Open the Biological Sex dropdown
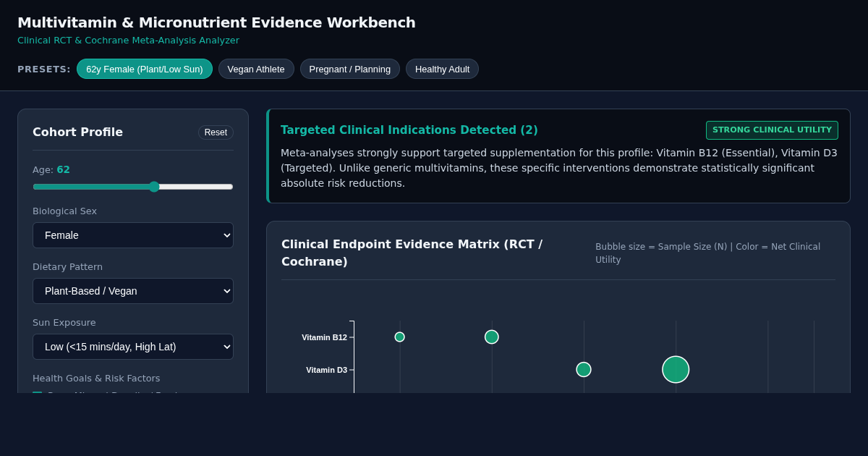Viewport: 868px width, 456px height. click(x=133, y=235)
